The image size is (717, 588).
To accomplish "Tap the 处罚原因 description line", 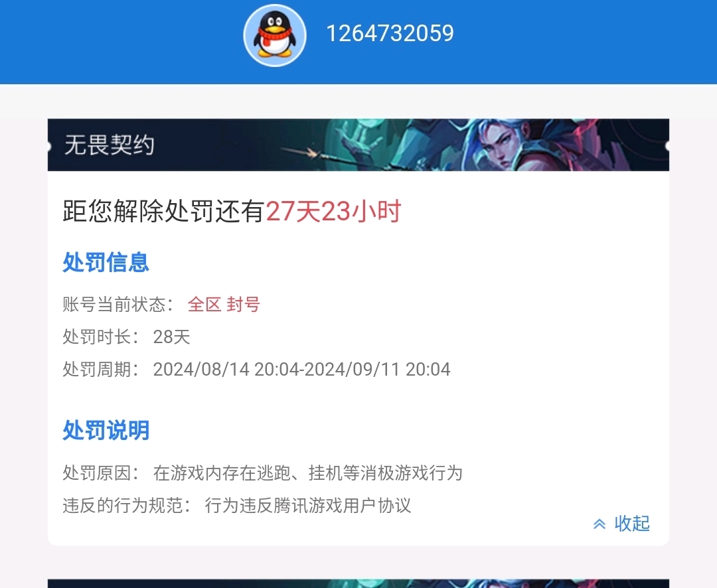I will [x=262, y=473].
